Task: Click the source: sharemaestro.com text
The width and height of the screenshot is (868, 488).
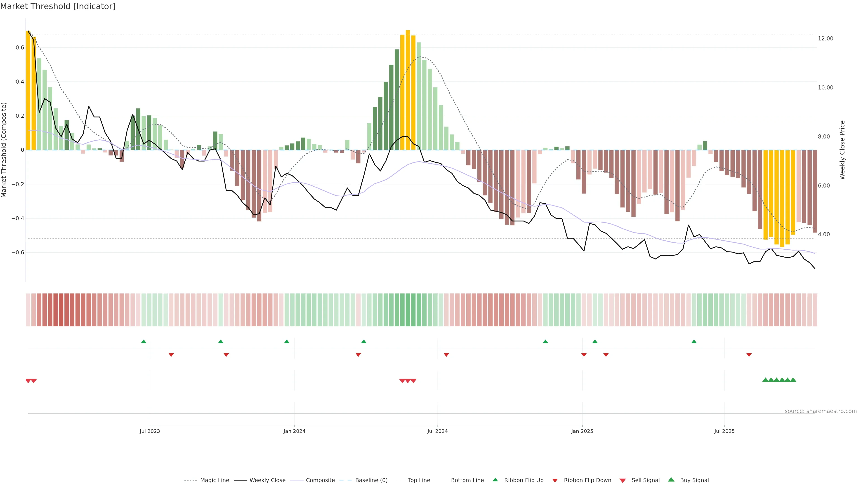Action: coord(821,411)
